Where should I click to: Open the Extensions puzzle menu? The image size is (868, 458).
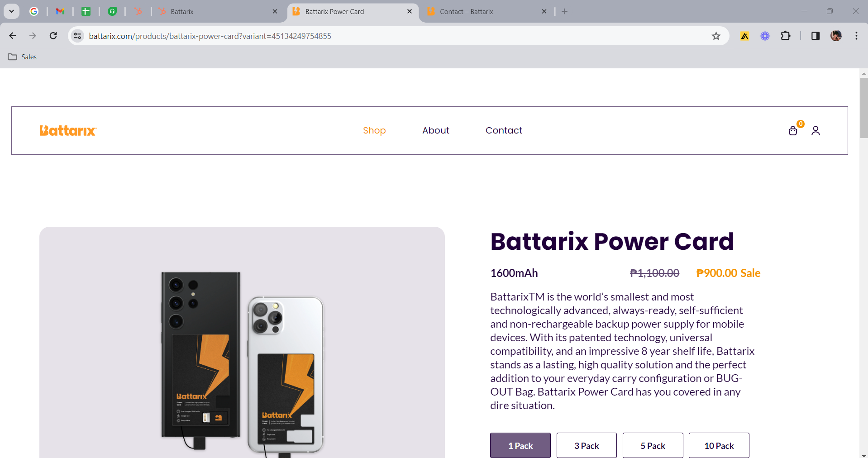(786, 36)
